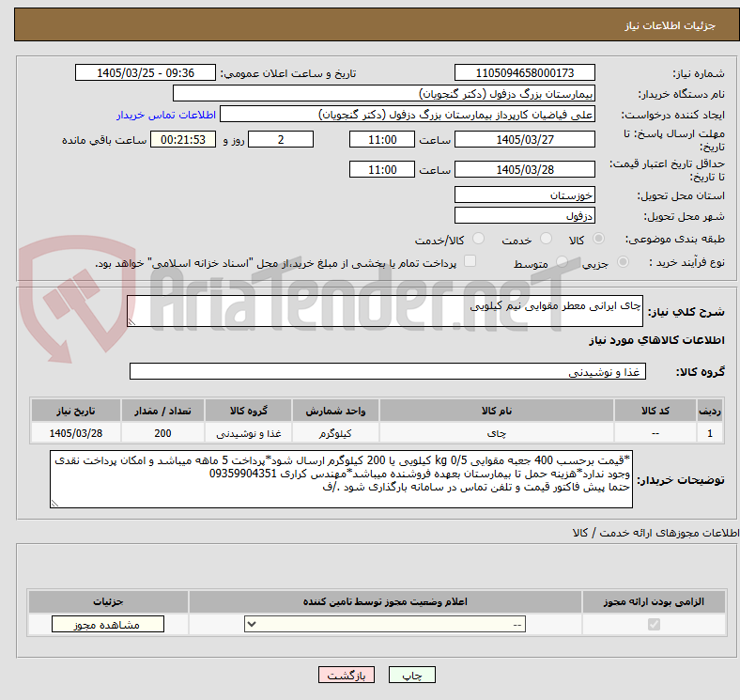The image size is (740, 700).
Task: Click the جزئیات column header in license table
Action: (108, 601)
